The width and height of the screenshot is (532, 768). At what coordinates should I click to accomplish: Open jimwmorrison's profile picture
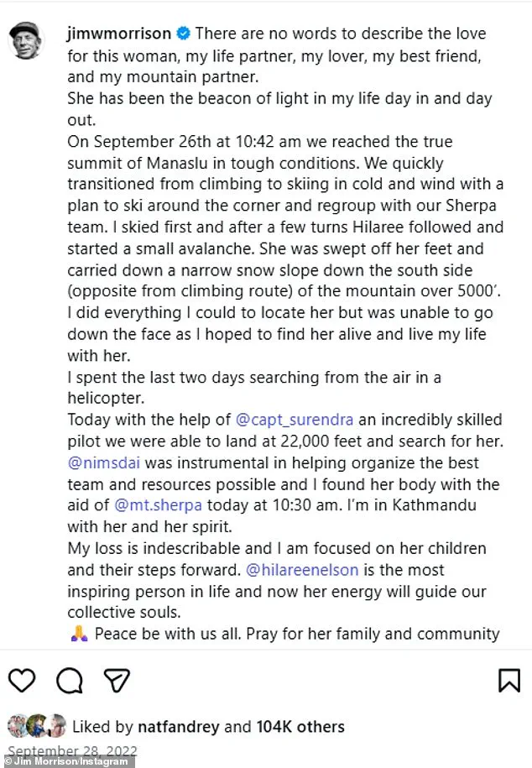click(x=31, y=40)
